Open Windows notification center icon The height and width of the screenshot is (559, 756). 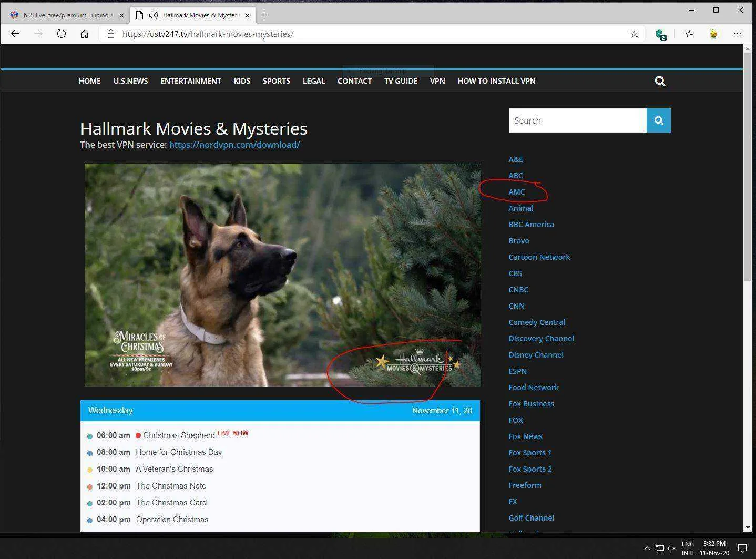coord(742,548)
